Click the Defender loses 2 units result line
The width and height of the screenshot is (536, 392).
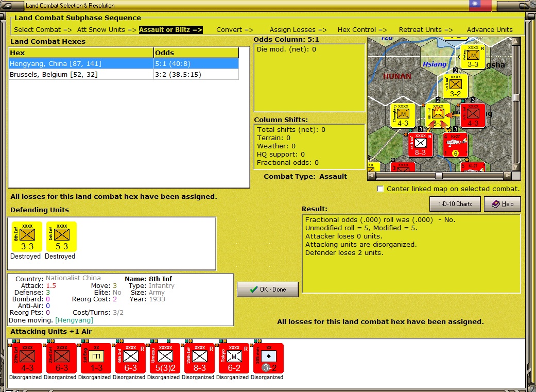click(x=344, y=253)
